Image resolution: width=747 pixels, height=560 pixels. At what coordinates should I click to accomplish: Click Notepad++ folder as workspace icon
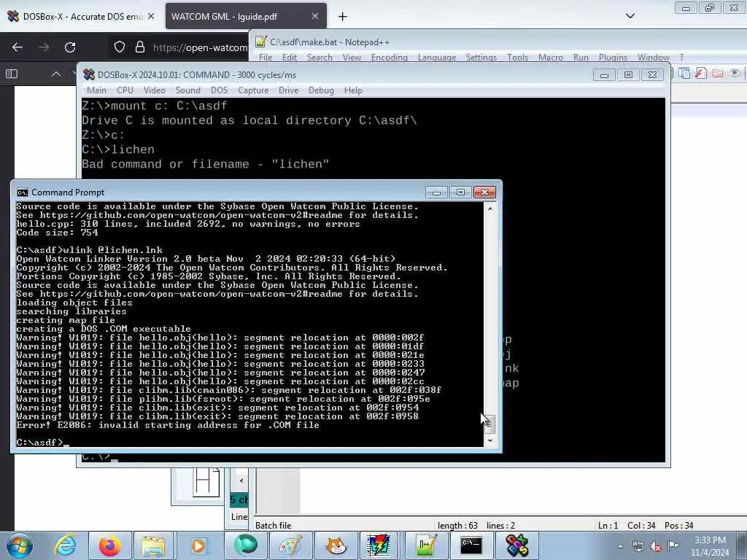(x=718, y=74)
